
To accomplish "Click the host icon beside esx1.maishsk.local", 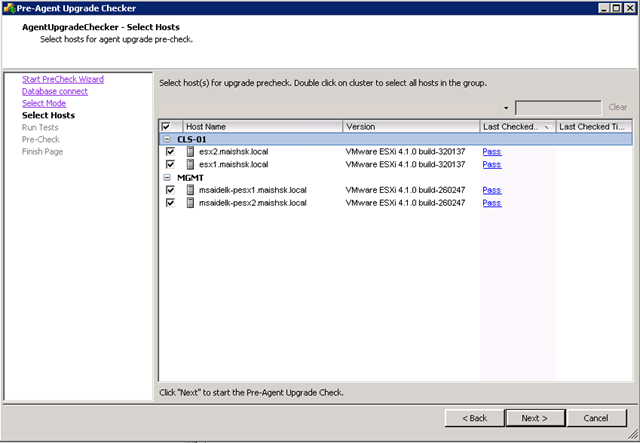I will (x=190, y=164).
